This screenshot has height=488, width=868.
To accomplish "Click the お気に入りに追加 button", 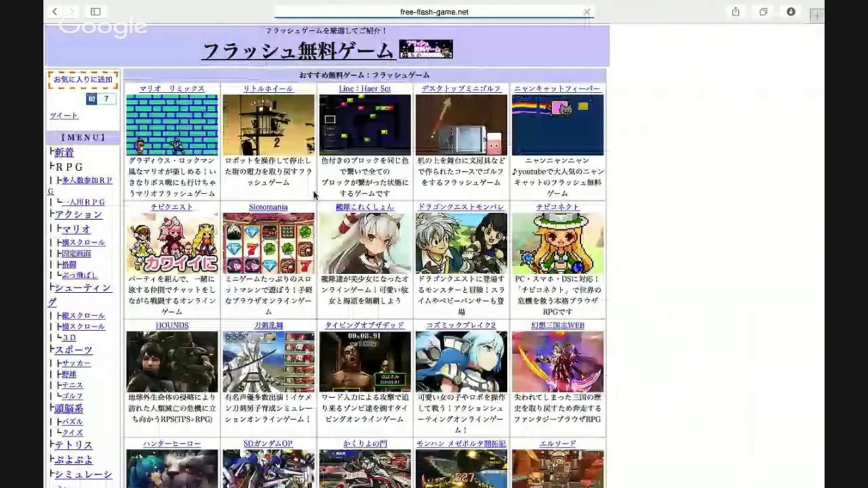I will pos(83,79).
